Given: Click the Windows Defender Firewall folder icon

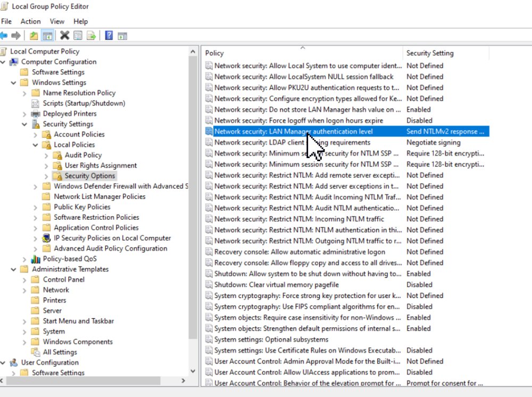Looking at the screenshot, I should [x=46, y=186].
